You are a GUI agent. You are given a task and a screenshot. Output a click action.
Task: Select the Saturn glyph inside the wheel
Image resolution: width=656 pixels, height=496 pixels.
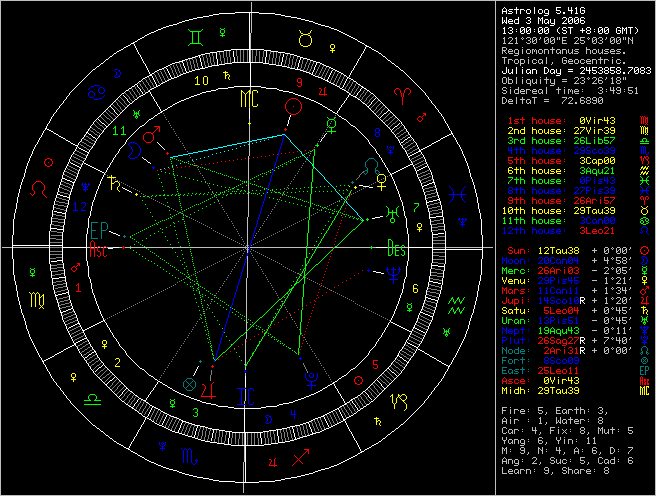[x=116, y=183]
